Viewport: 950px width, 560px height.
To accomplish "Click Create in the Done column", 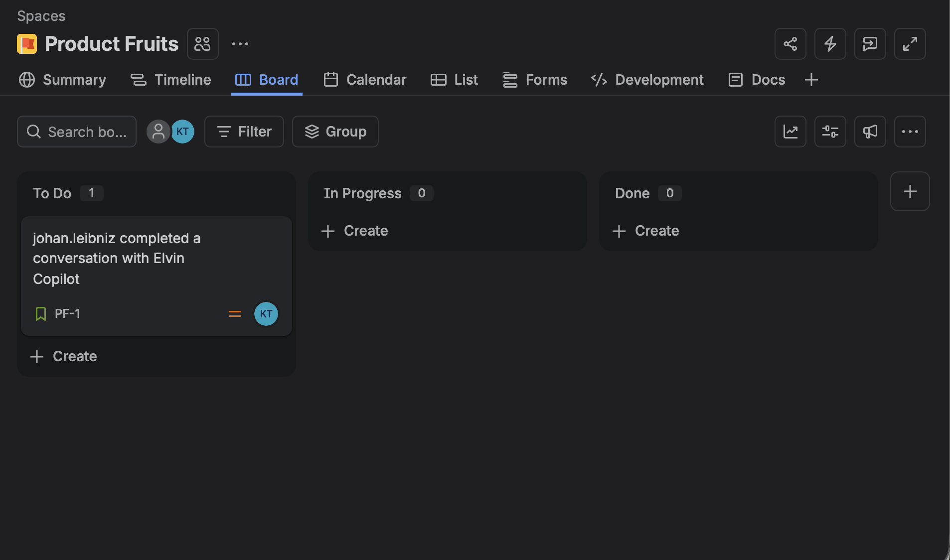I will click(x=646, y=231).
